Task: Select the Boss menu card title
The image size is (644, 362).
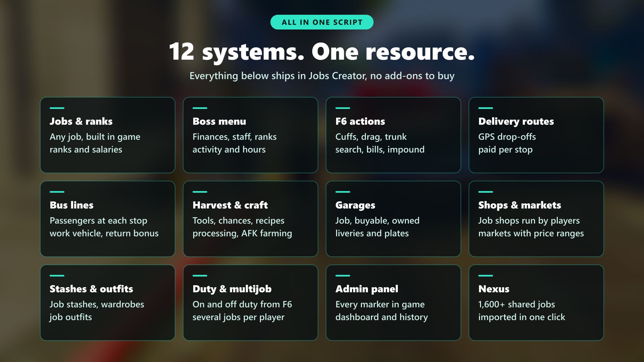Action: coord(219,121)
